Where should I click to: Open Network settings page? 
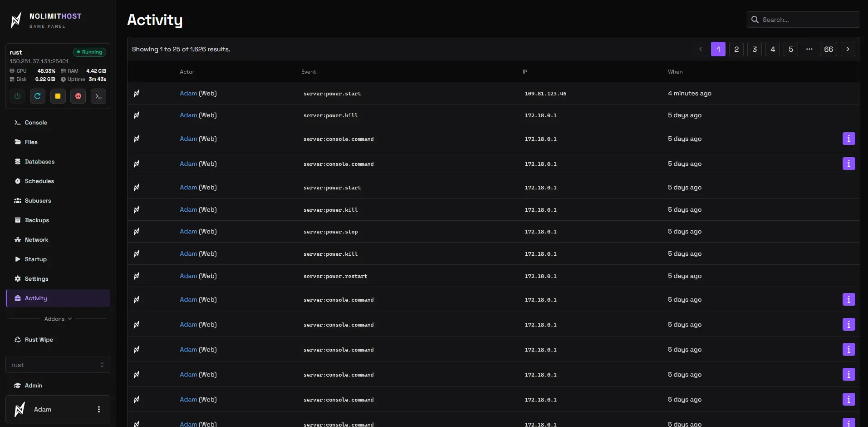pyautogui.click(x=58, y=240)
